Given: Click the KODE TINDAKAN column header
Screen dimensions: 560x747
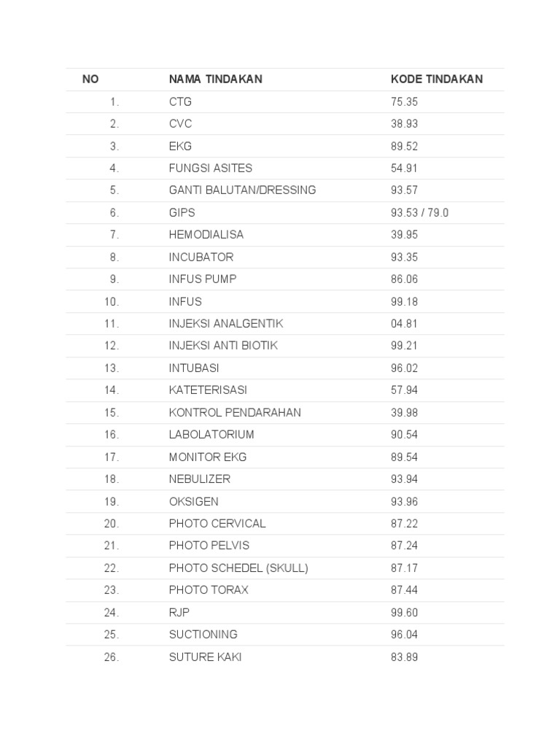Looking at the screenshot, I should click(436, 80).
